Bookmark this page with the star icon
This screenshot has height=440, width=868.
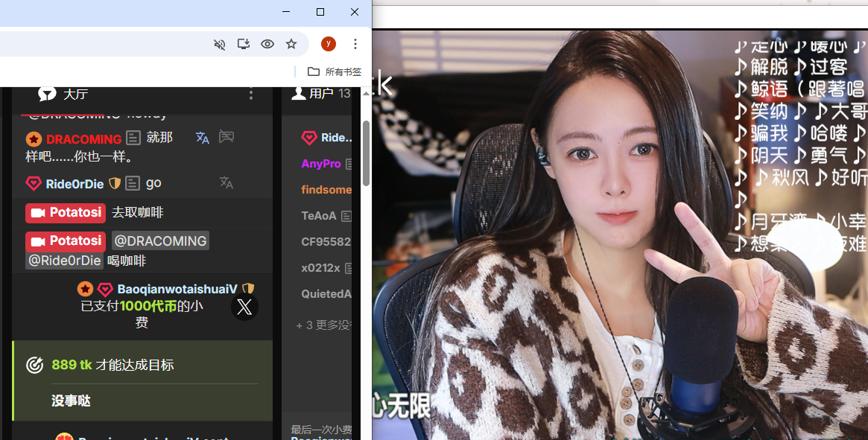291,45
